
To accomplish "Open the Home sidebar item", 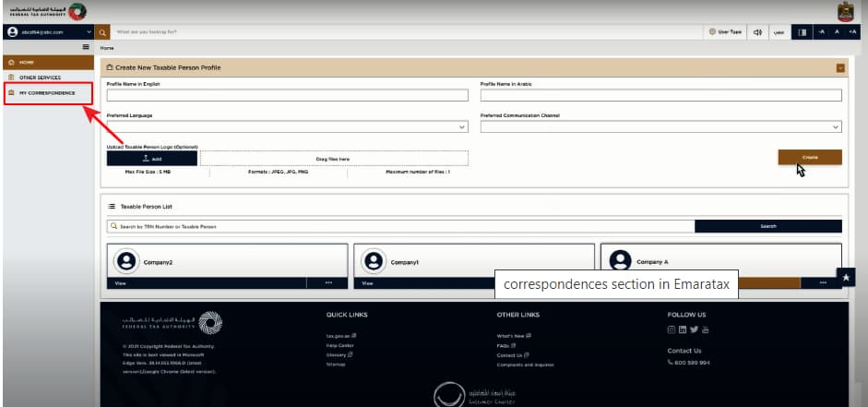I will [48, 62].
